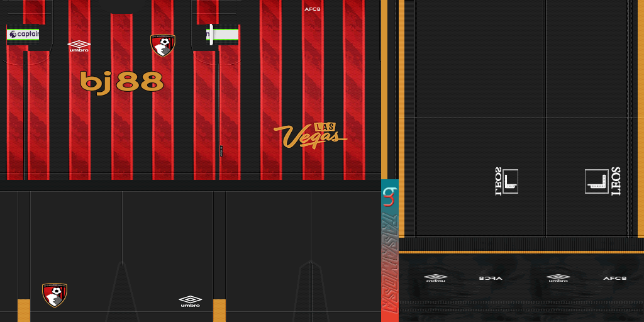Click the non-mirrored LEOS sock logo
Viewport: 644px width, 322px height.
(x=602, y=180)
